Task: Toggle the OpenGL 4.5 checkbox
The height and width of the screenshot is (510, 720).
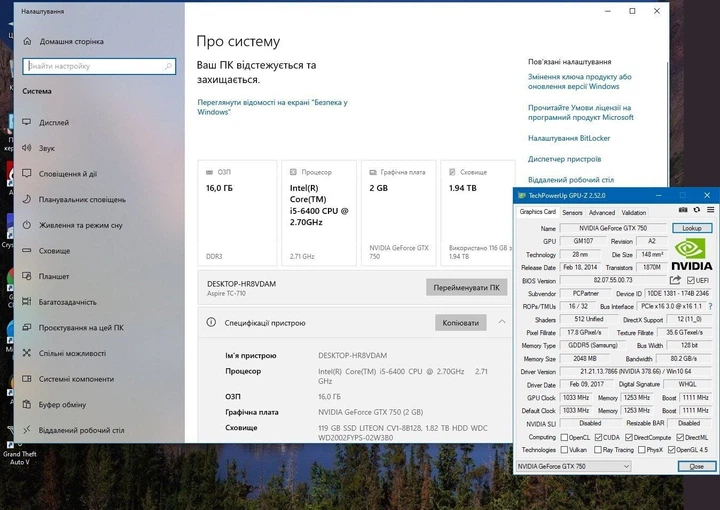Action: [671, 450]
